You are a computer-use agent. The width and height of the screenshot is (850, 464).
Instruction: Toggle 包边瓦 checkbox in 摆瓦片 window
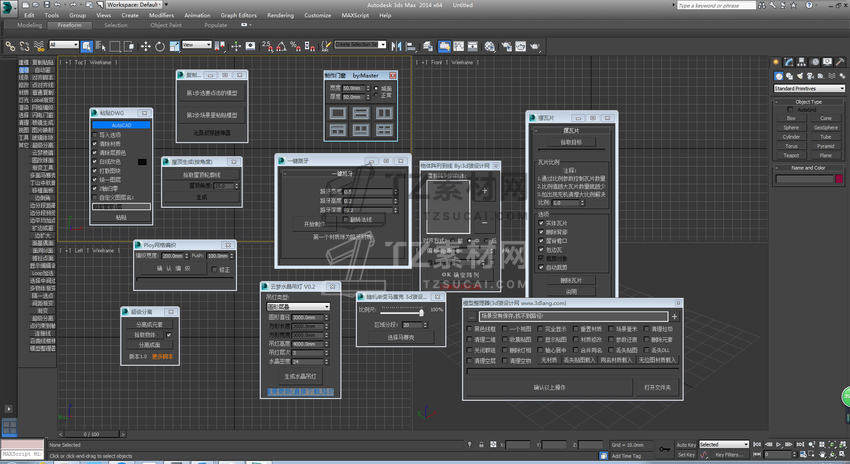point(541,249)
